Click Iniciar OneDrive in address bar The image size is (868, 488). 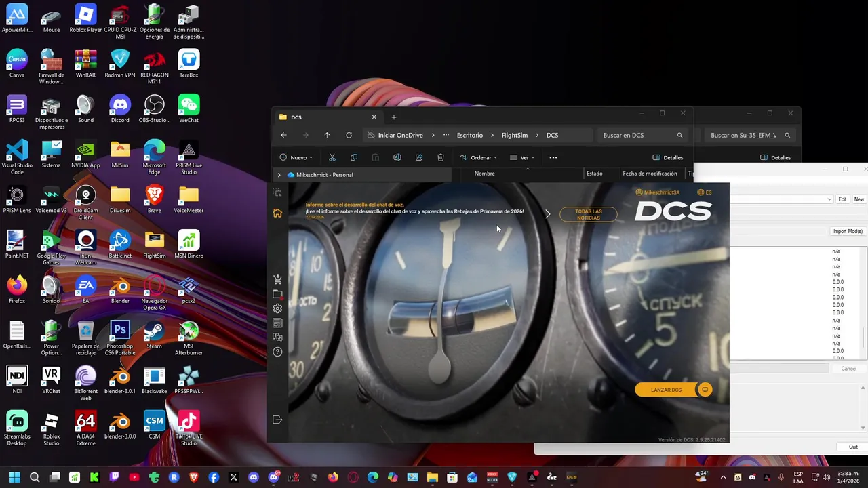pos(400,135)
